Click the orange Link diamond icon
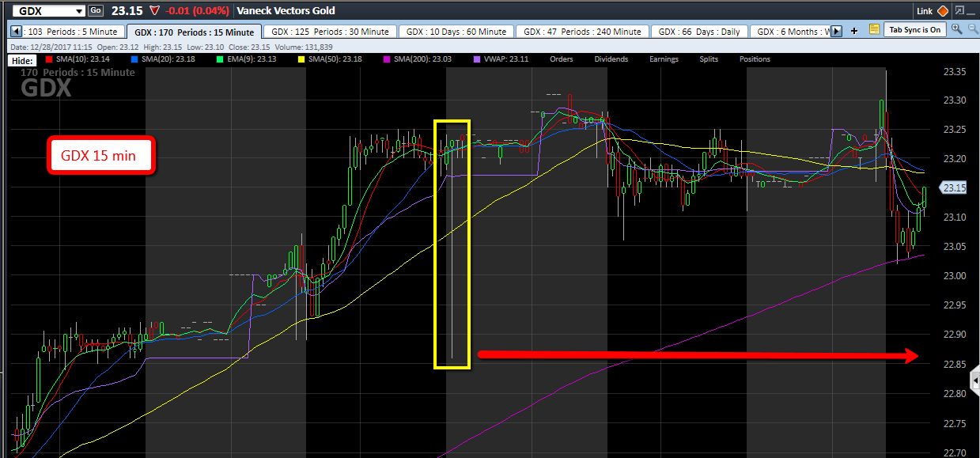980x458 pixels. coord(942,11)
